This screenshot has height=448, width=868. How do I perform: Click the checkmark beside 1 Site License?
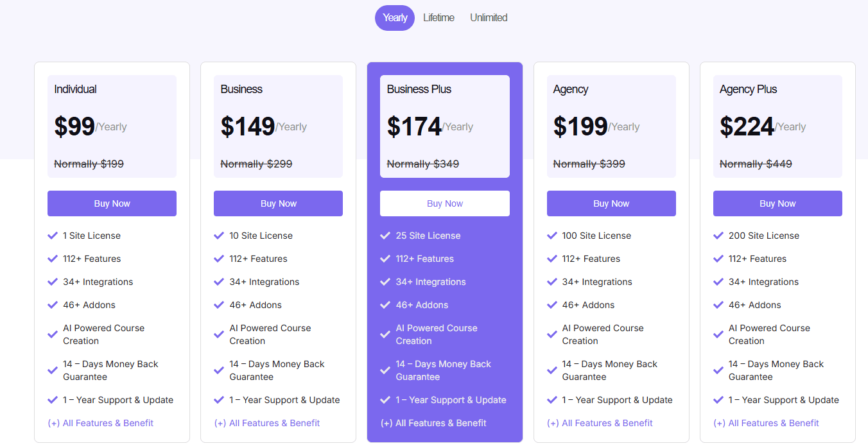[53, 236]
